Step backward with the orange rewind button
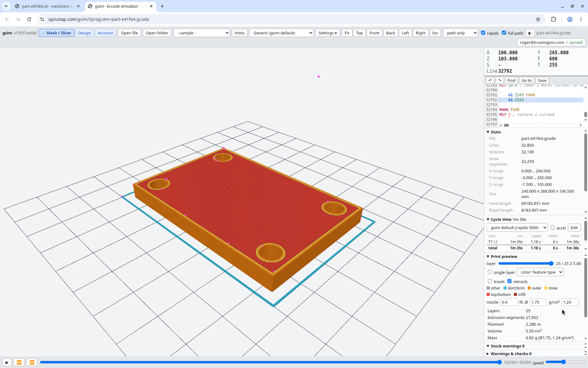The image size is (588, 368). [x=19, y=362]
